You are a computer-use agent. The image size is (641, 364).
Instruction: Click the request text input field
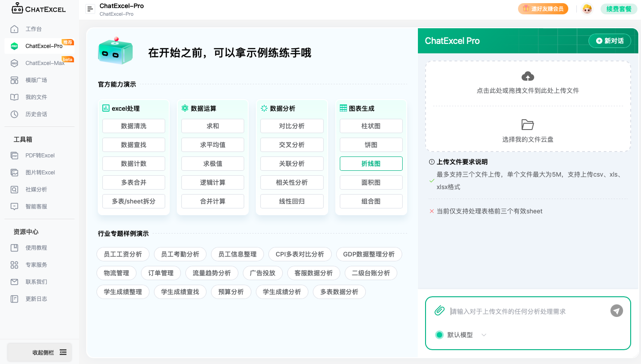point(528,311)
